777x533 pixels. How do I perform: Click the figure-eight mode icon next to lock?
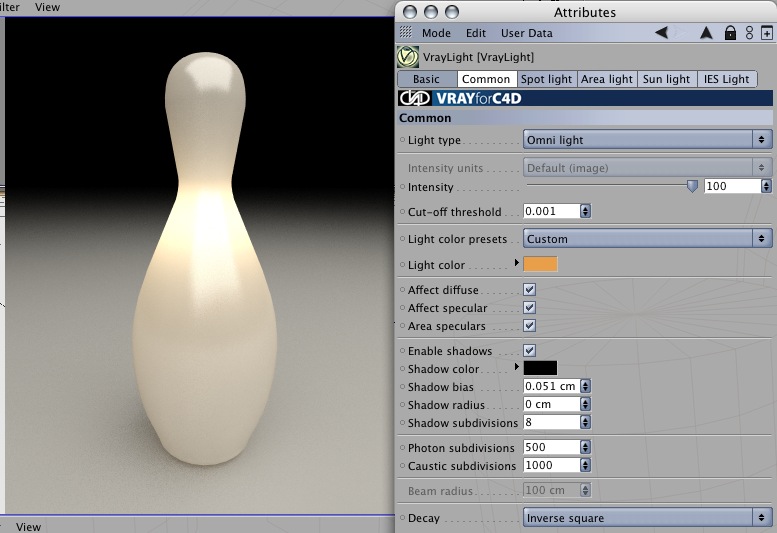[x=749, y=33]
